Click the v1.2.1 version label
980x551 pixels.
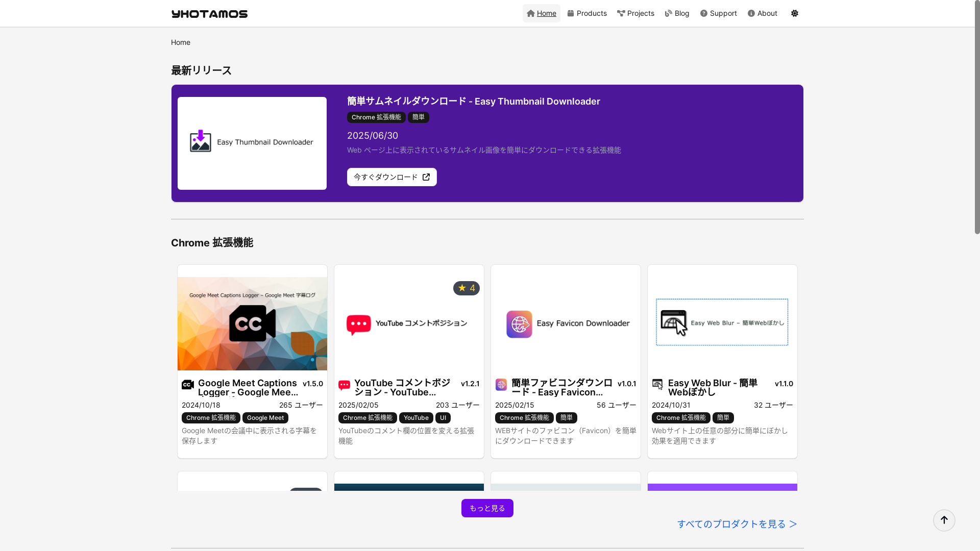pos(470,384)
